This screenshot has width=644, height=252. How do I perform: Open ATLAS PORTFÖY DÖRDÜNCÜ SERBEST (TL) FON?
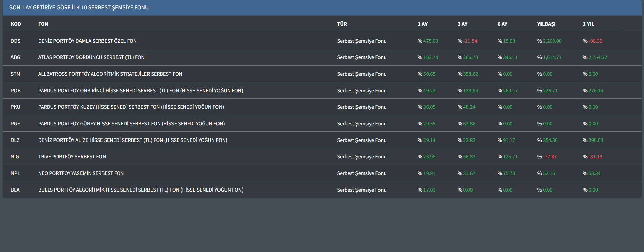[91, 57]
